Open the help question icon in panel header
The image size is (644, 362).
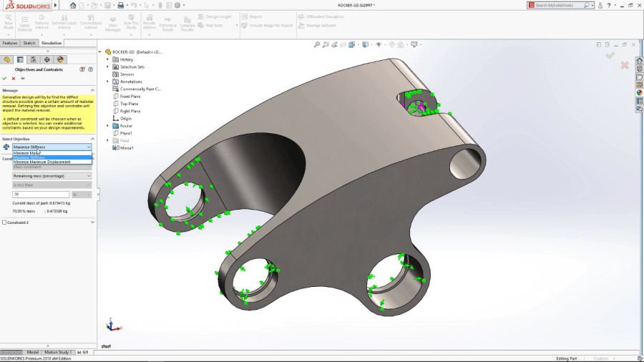coord(90,70)
